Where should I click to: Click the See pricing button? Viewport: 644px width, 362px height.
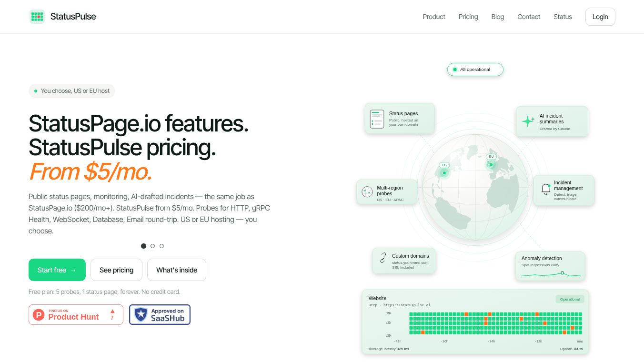click(116, 270)
